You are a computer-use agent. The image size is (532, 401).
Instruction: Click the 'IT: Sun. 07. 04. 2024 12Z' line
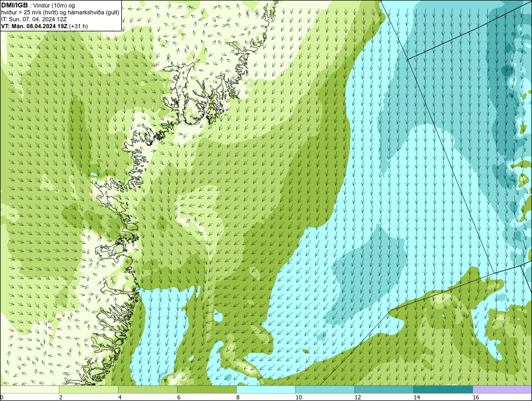pyautogui.click(x=34, y=19)
